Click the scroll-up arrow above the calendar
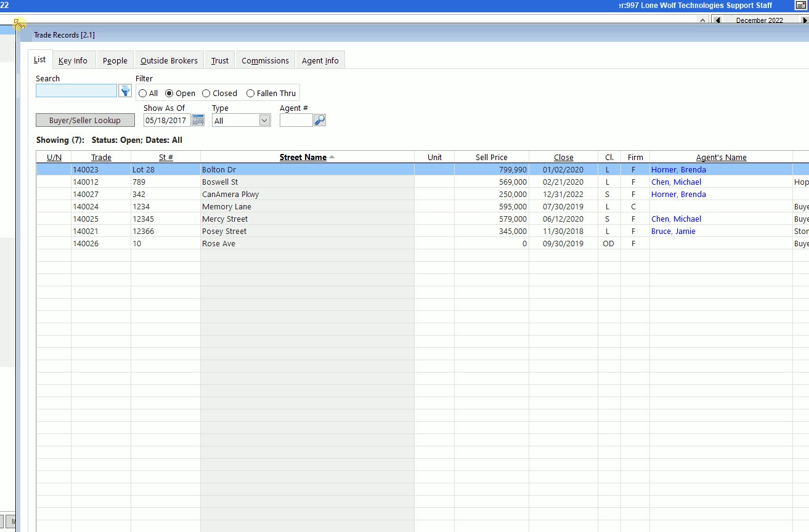The width and height of the screenshot is (809, 532). tap(702, 19)
